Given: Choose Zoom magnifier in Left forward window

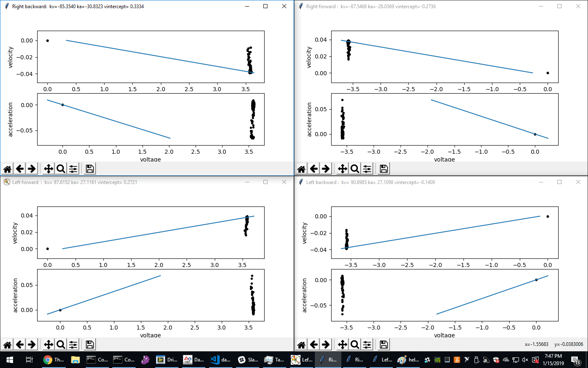Looking at the screenshot, I should [61, 345].
